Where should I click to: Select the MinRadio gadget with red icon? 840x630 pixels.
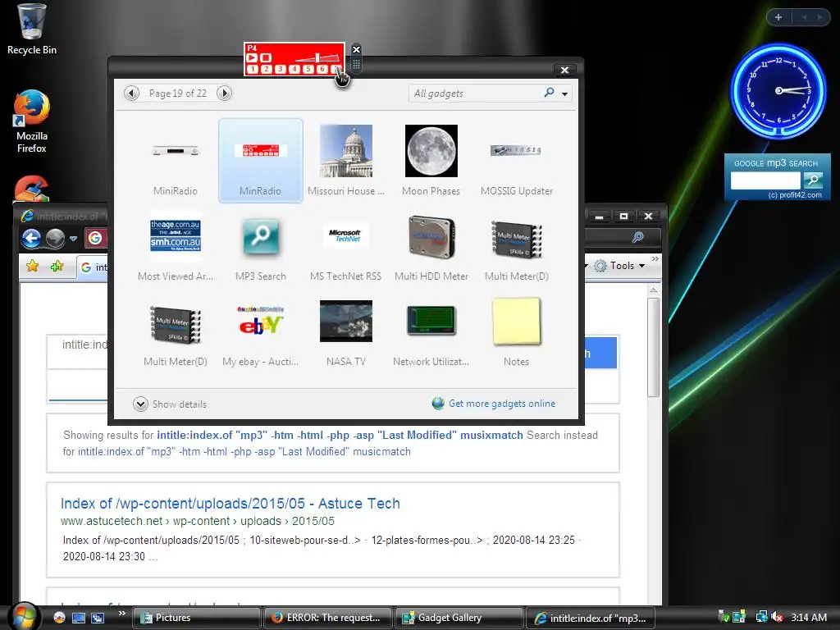[260, 161]
